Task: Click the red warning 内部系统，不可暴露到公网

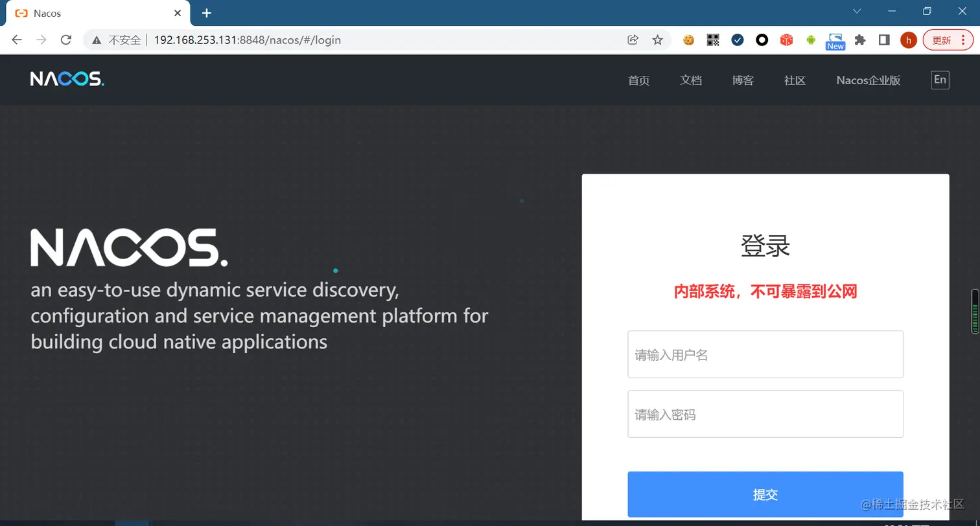Action: 765,292
